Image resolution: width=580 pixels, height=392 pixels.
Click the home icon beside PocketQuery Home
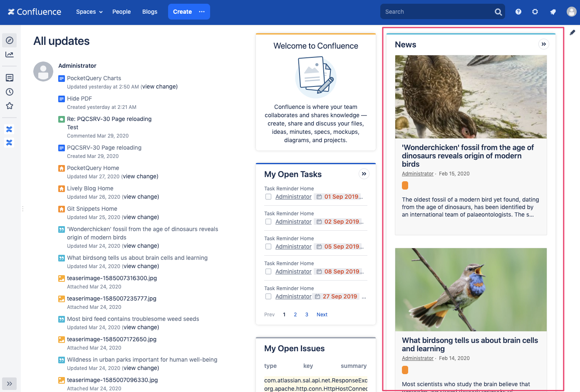click(x=62, y=168)
